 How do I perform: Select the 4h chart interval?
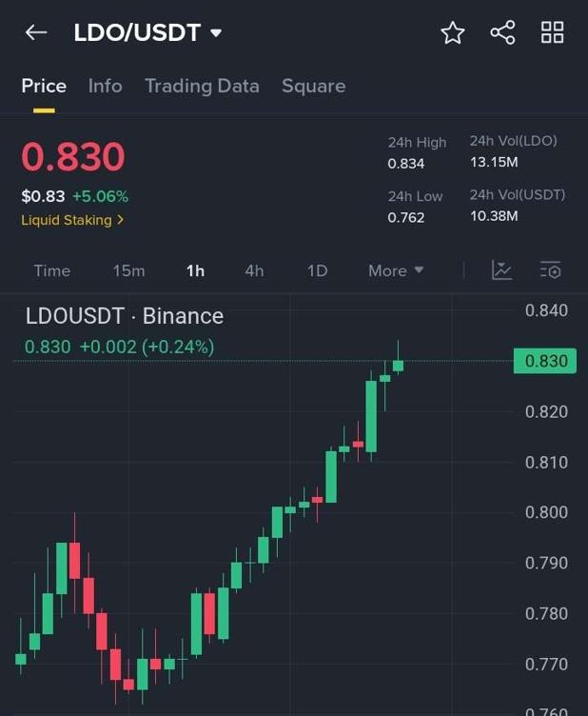(x=254, y=270)
